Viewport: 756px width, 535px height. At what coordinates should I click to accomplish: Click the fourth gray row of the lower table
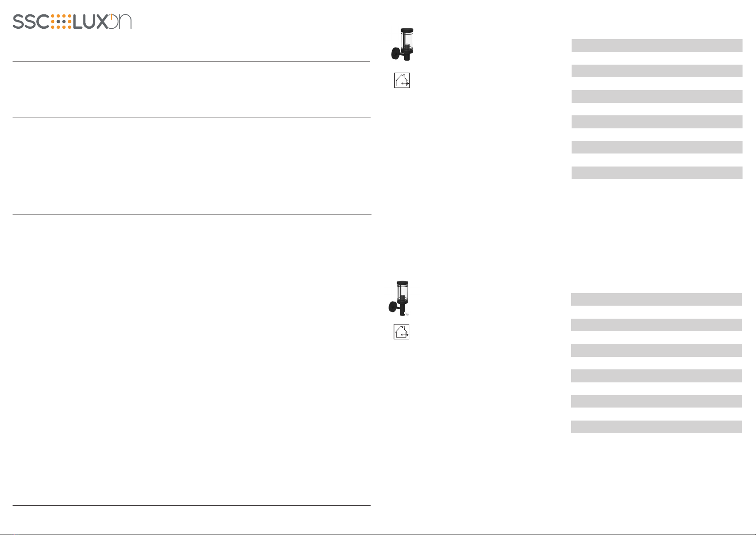tap(656, 376)
